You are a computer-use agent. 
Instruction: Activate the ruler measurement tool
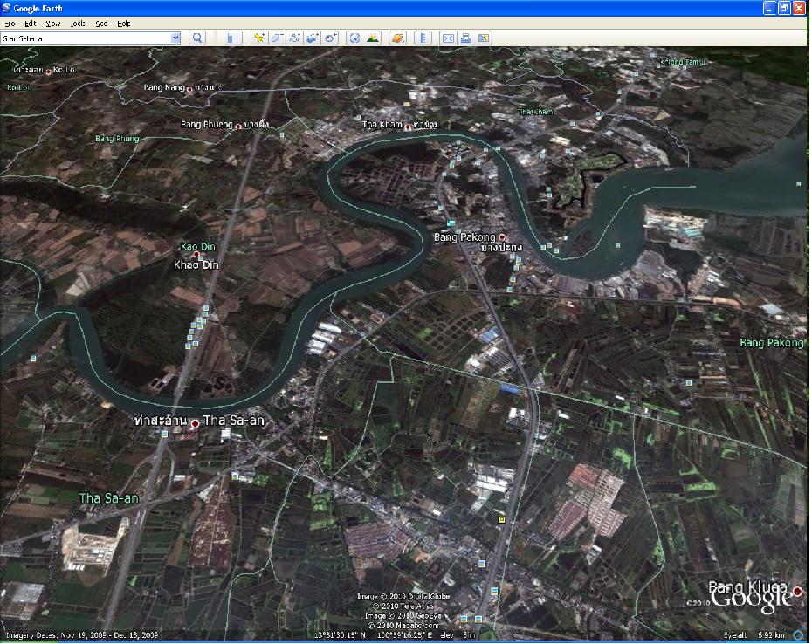423,38
